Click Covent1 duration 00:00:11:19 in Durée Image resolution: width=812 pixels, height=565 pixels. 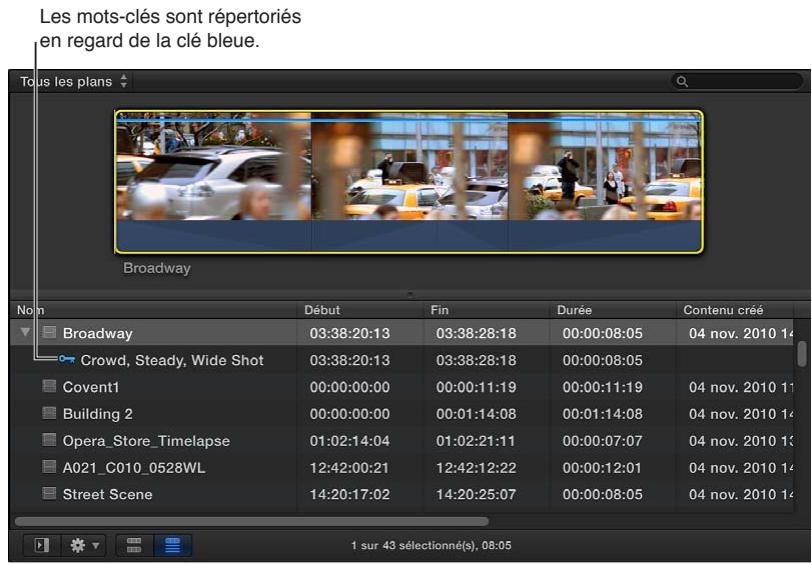tap(602, 387)
